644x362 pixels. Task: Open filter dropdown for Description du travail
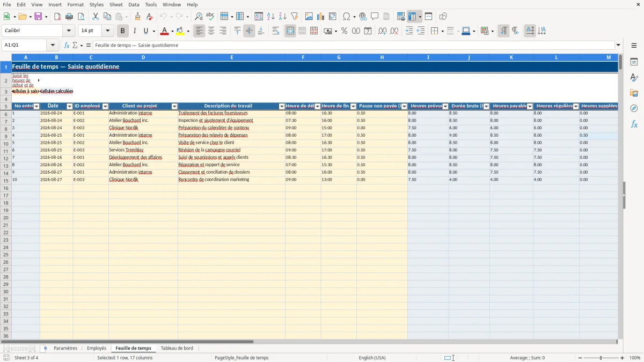pos(282,106)
